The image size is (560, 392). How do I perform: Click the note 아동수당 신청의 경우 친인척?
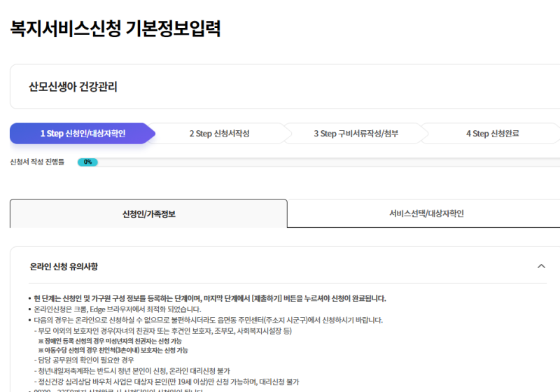pyautogui.click(x=113, y=350)
